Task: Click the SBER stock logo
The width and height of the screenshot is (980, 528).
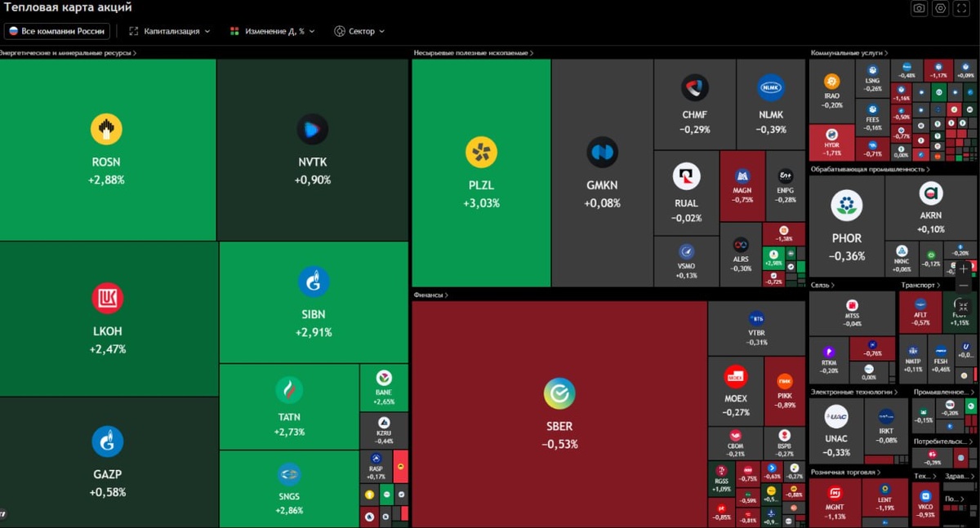Action: (559, 393)
